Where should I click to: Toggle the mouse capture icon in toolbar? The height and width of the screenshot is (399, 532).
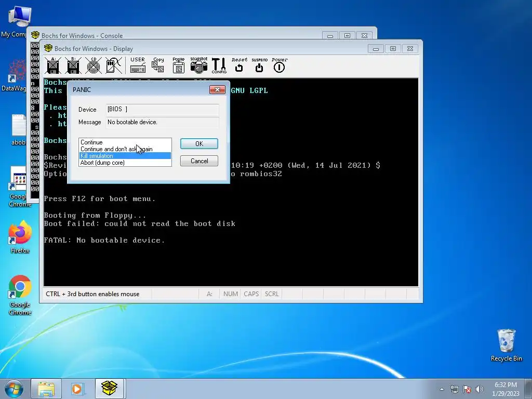point(114,65)
